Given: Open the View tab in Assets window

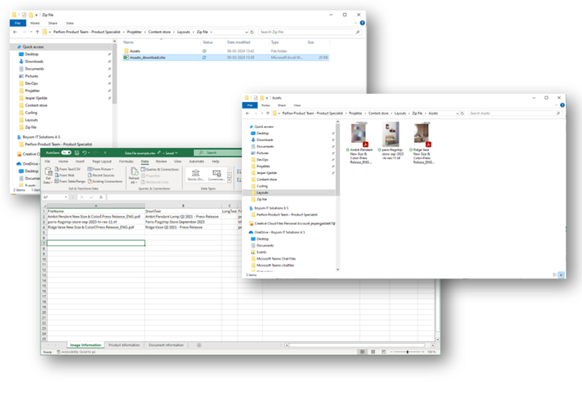Looking at the screenshot, I should point(297,105).
